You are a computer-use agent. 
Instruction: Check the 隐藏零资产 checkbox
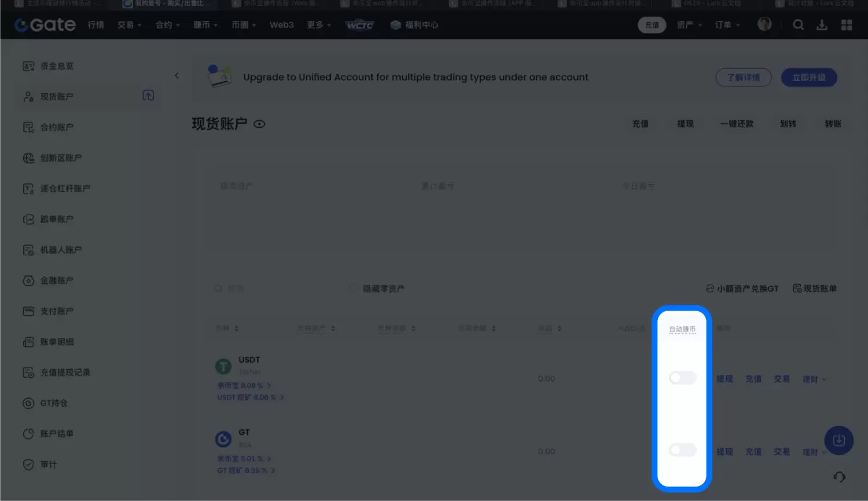[354, 288]
